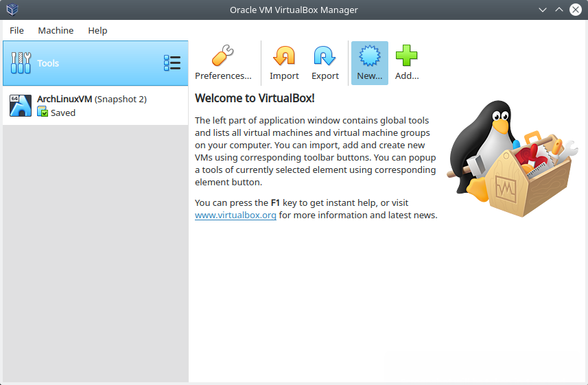Open the Machine menu
The width and height of the screenshot is (588, 385).
(x=56, y=30)
